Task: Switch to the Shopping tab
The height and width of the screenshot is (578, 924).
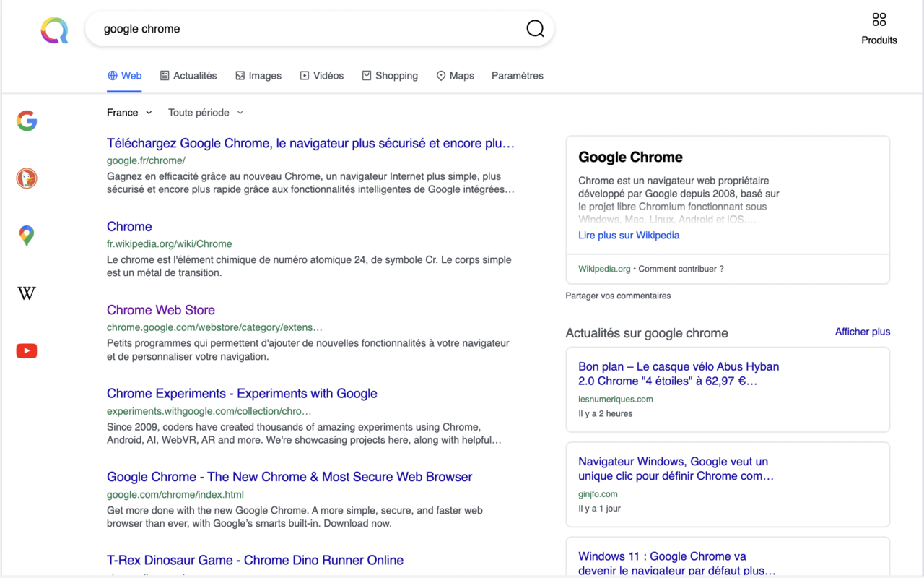Action: 390,76
